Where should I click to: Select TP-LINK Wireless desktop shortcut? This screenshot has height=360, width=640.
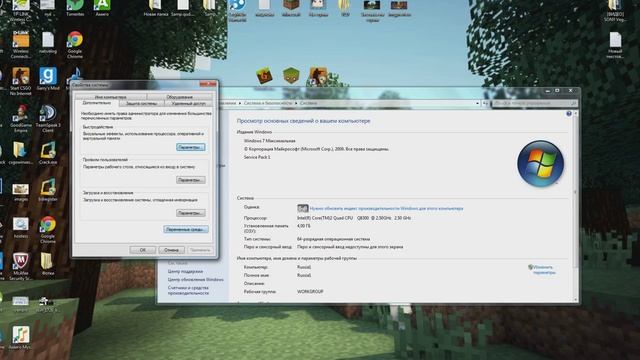pyautogui.click(x=20, y=10)
